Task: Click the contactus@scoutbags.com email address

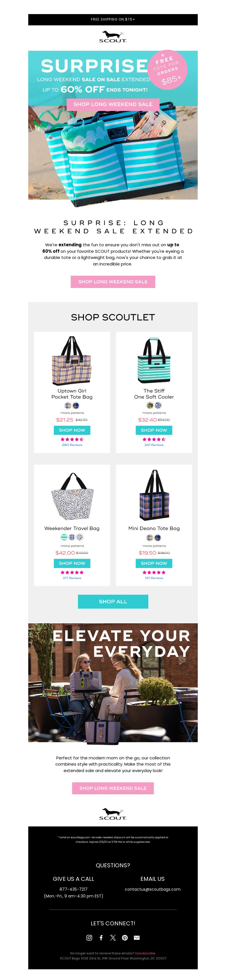Action: pyautogui.click(x=153, y=889)
